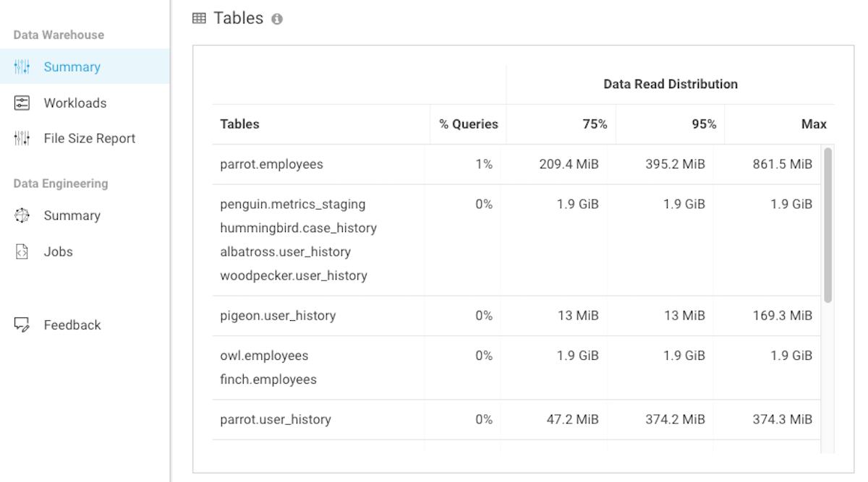
Task: Click the Feedback speech bubble icon
Action: 22,325
